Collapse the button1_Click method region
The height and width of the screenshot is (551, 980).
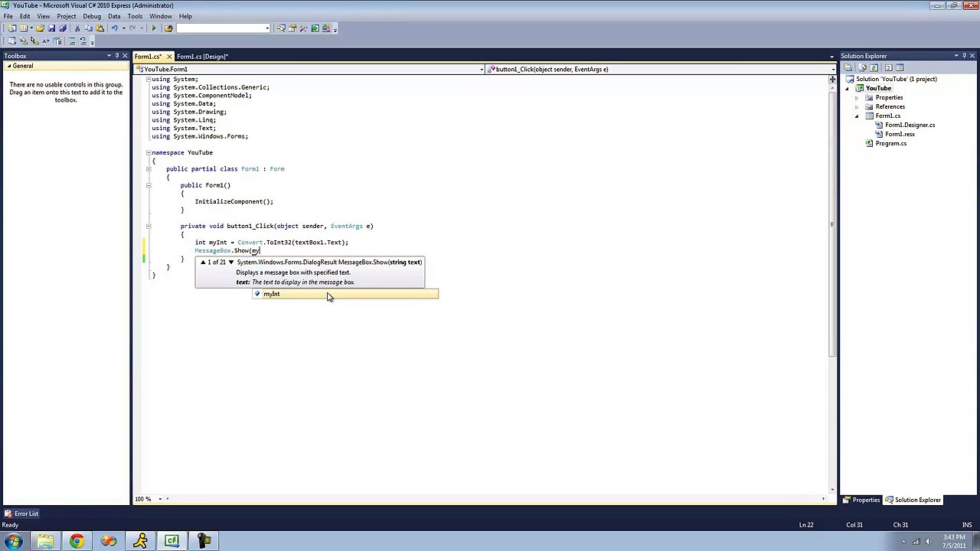coord(149,226)
